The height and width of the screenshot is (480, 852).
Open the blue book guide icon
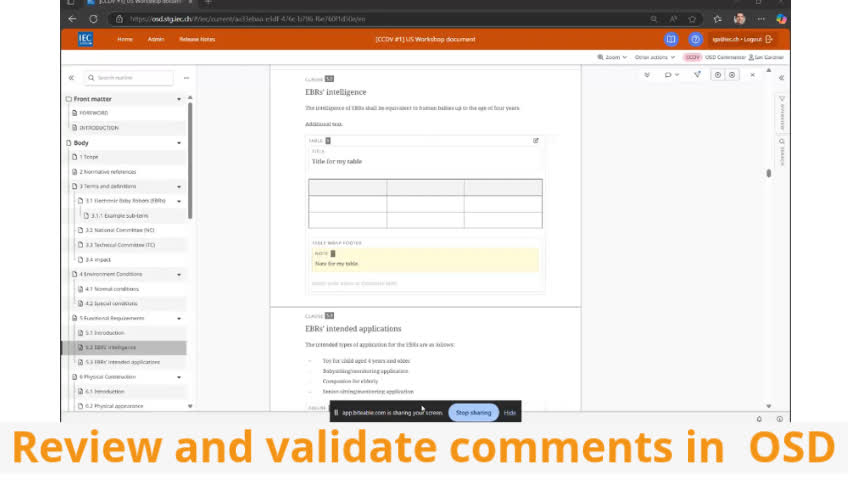click(671, 39)
